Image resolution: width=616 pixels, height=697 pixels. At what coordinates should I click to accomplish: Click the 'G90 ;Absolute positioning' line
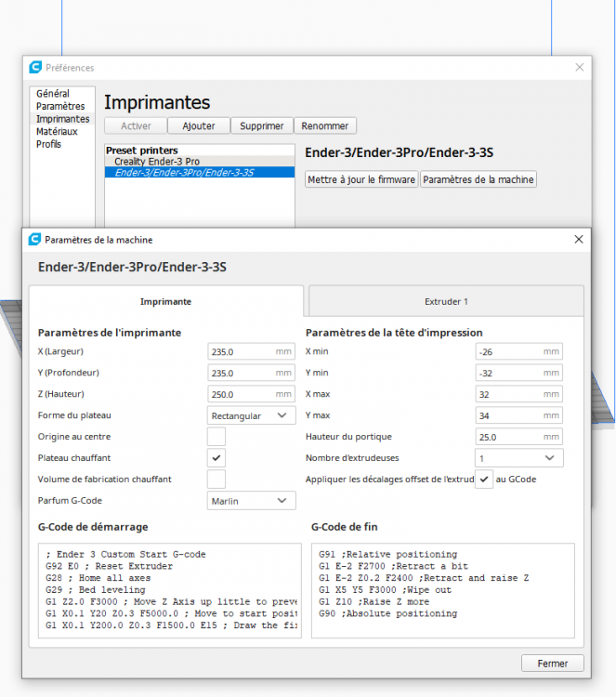tap(388, 613)
